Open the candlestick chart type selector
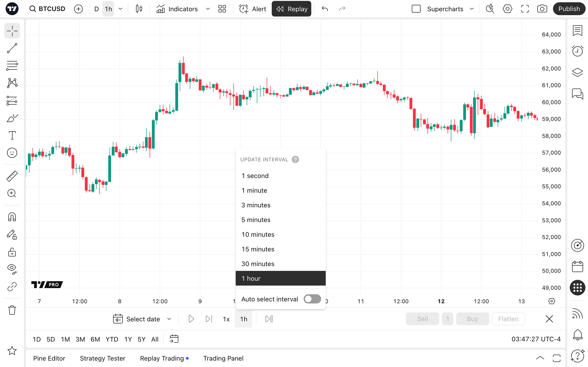The image size is (588, 367). click(139, 9)
